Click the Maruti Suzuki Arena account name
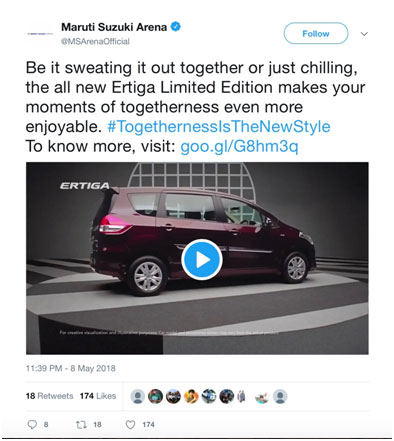The image size is (394, 441). (x=114, y=27)
